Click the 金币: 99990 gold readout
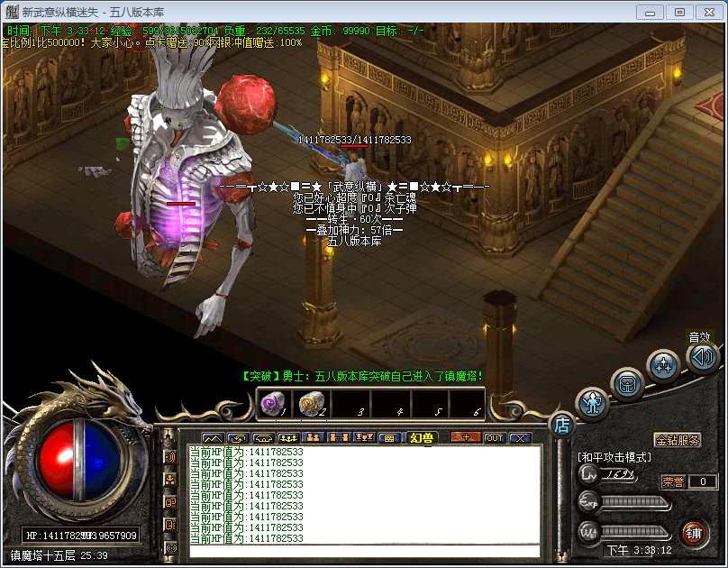 coord(341,32)
